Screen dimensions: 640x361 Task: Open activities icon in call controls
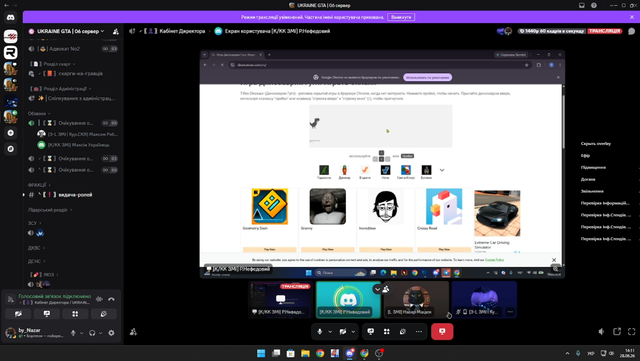[x=387, y=332]
